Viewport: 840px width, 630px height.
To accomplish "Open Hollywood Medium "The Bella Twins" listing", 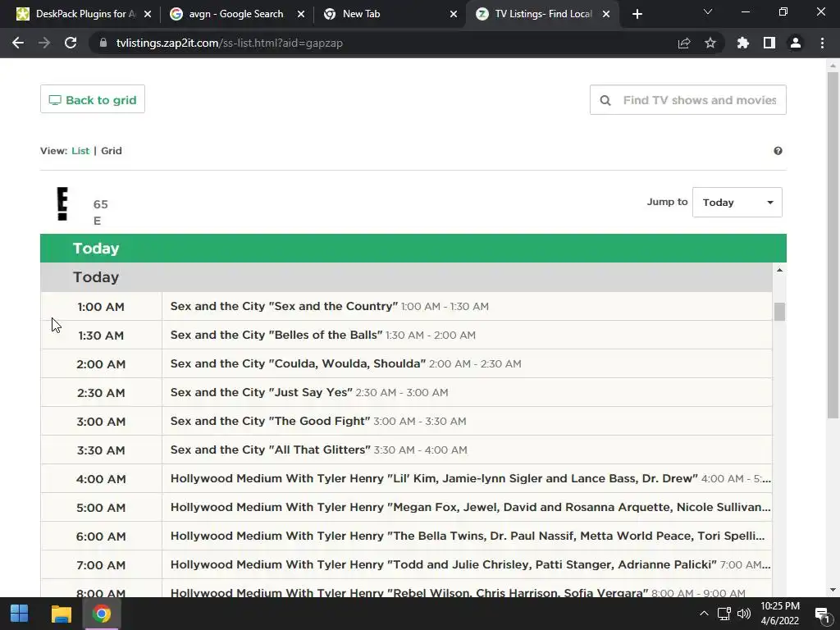I will pos(468,536).
